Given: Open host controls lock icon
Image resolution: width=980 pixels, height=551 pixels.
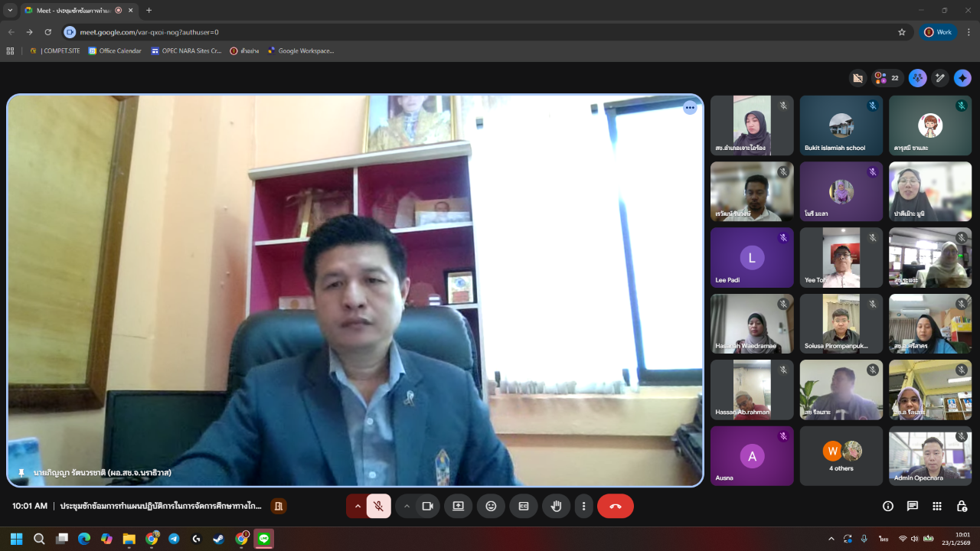Looking at the screenshot, I should point(962,506).
